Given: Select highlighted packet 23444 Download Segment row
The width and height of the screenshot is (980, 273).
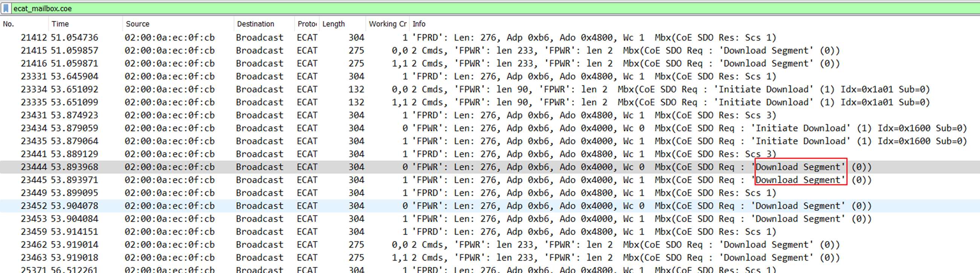Looking at the screenshot, I should 34,167.
